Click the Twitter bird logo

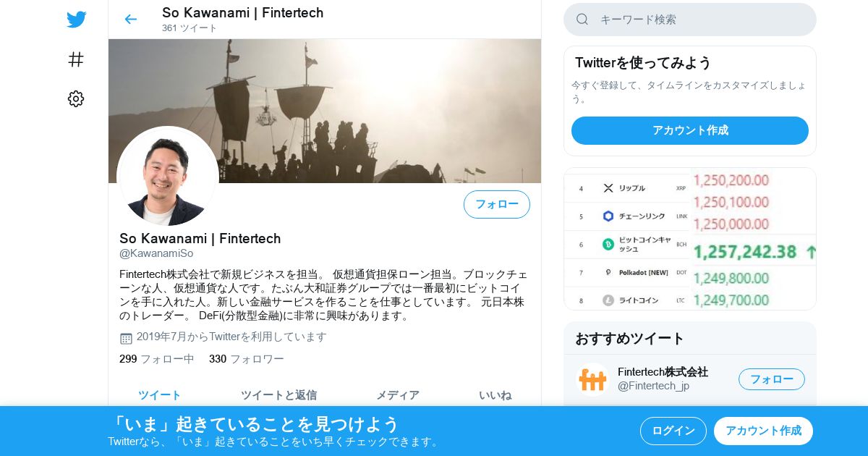(x=76, y=20)
